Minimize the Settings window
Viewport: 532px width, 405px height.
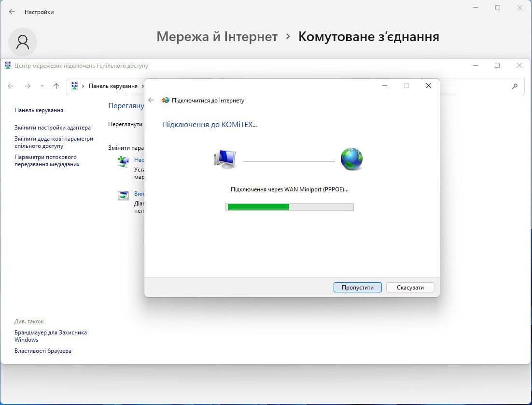coord(476,7)
